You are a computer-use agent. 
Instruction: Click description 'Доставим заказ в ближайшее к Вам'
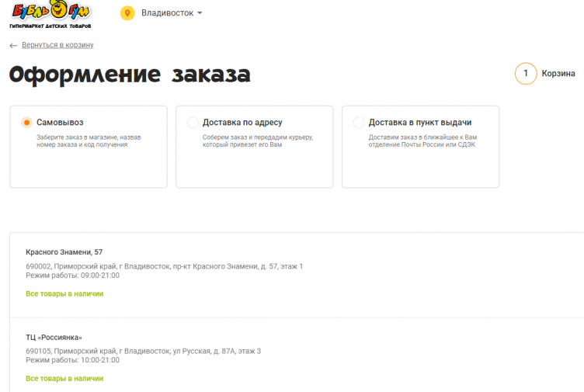tap(422, 141)
